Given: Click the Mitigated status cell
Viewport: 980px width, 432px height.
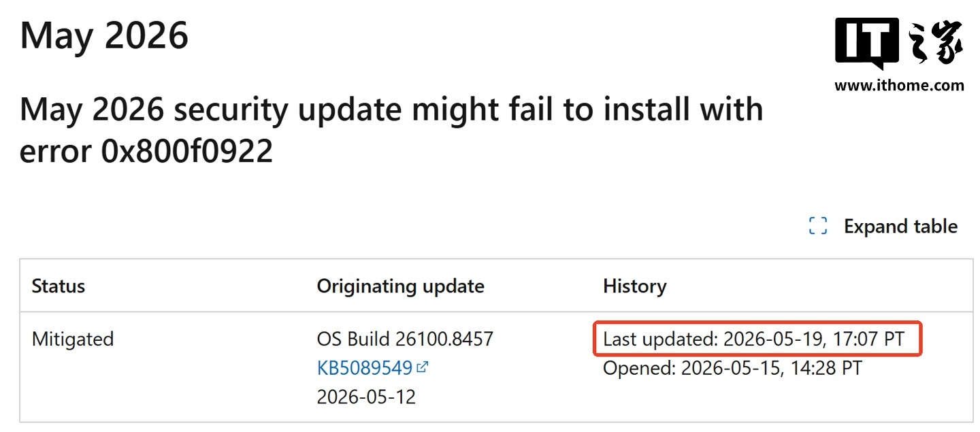Looking at the screenshot, I should pos(73,339).
